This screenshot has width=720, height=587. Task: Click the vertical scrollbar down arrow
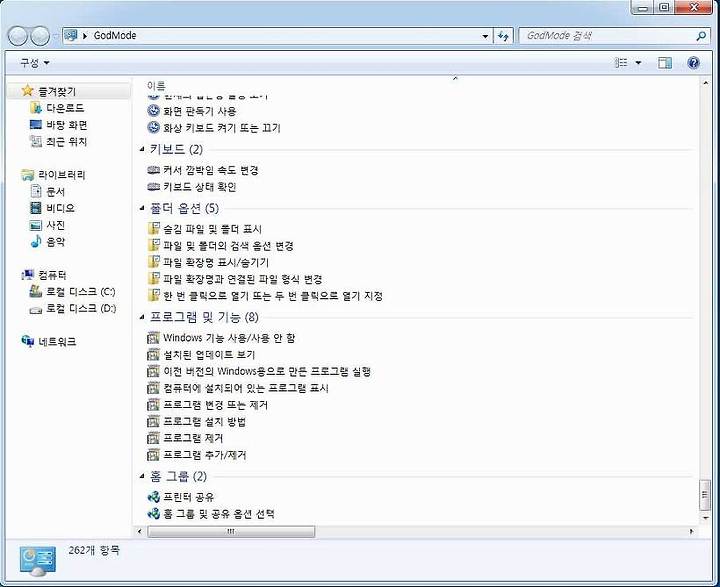click(x=705, y=518)
